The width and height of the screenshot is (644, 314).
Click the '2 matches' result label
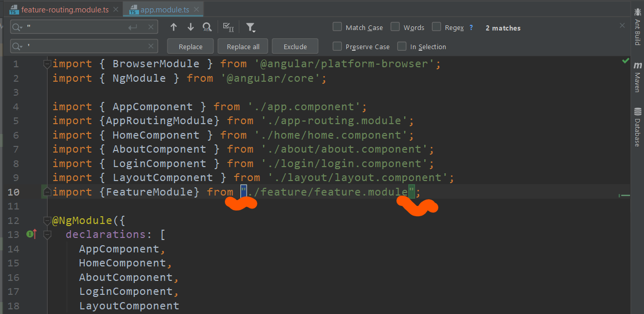click(503, 28)
